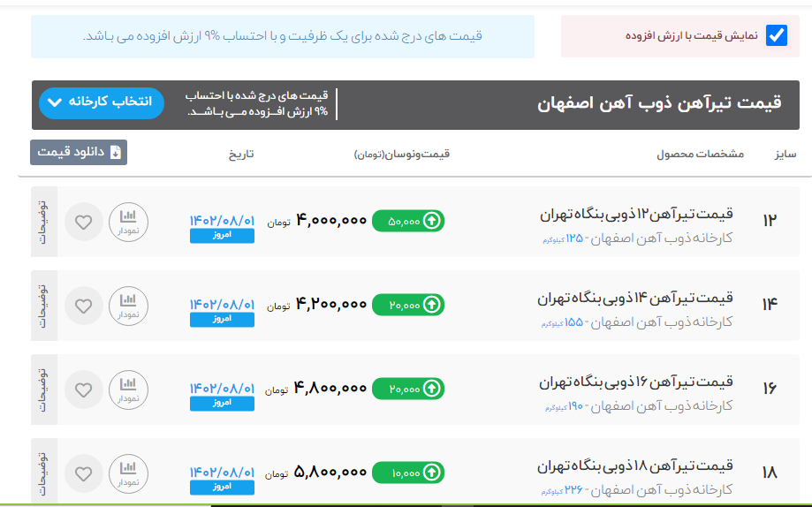Open link قیمت تیرآهن 16 ذوبی بنگاه تهران

point(636,382)
